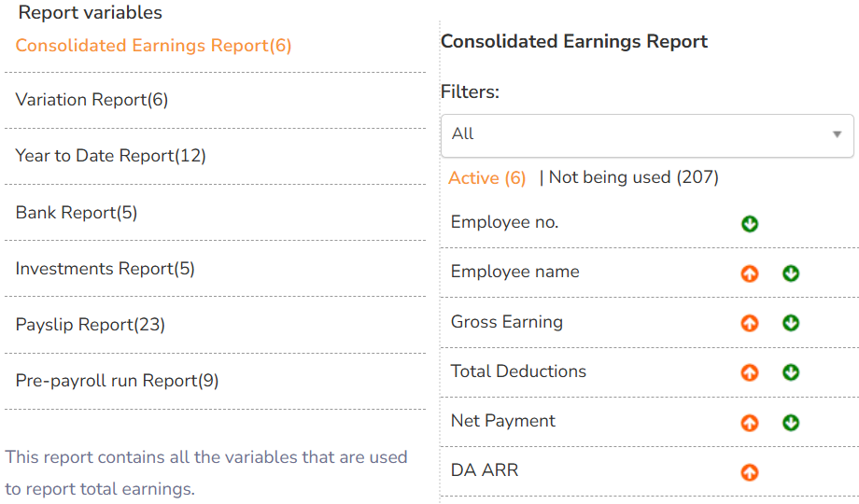This screenshot has width=859, height=504.
Task: Select Bank Report(5) in the list
Action: pos(77,213)
